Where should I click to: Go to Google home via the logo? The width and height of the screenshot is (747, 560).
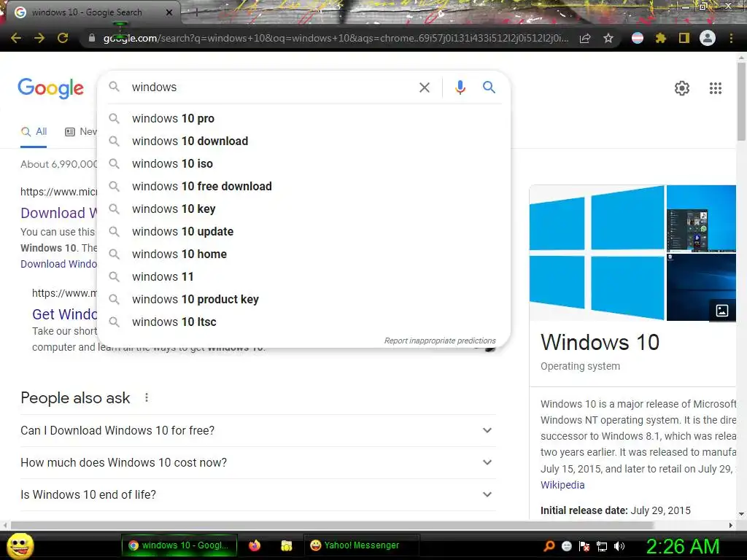[x=51, y=88]
